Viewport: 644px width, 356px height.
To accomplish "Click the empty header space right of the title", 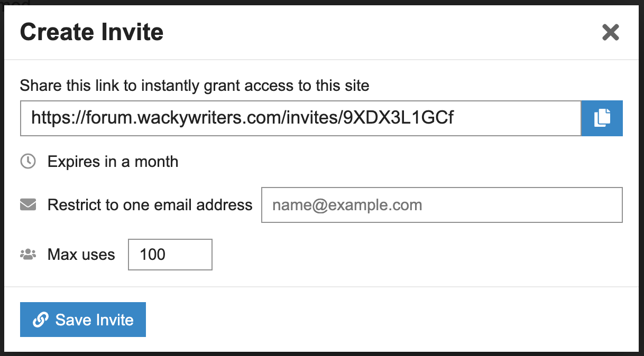I will coord(370,32).
